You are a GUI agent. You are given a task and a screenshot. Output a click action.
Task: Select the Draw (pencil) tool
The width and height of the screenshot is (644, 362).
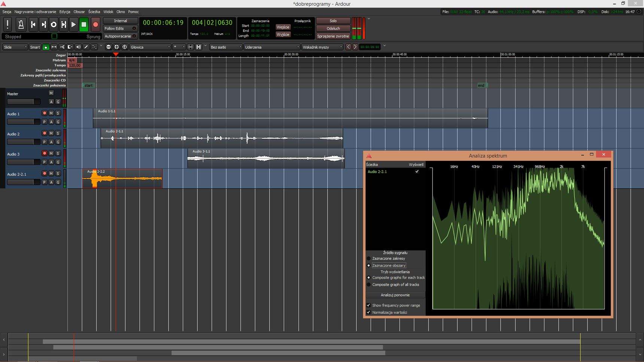click(86, 47)
